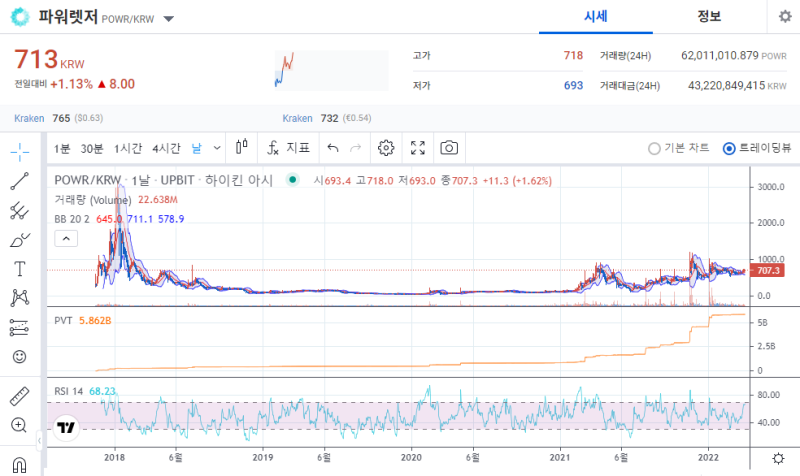This screenshot has height=476, width=800.
Task: Click the 거래량 (Volume) indicator label
Action: [x=93, y=200]
